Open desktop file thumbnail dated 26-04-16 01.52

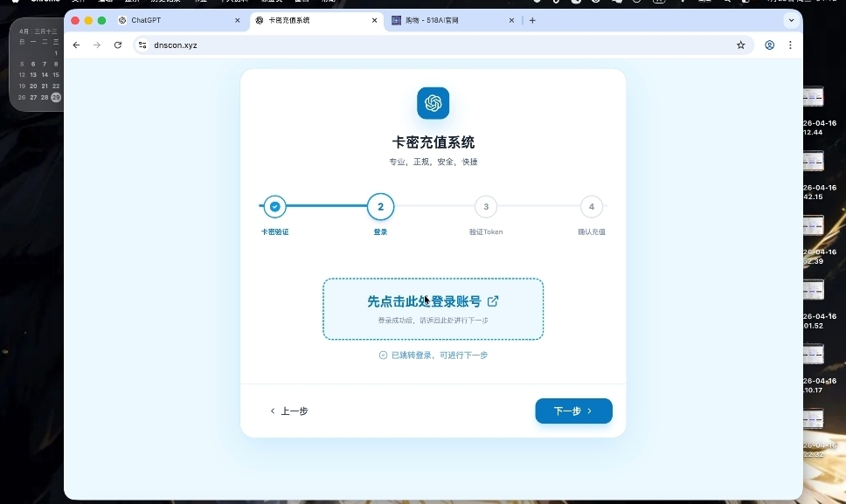pos(813,290)
